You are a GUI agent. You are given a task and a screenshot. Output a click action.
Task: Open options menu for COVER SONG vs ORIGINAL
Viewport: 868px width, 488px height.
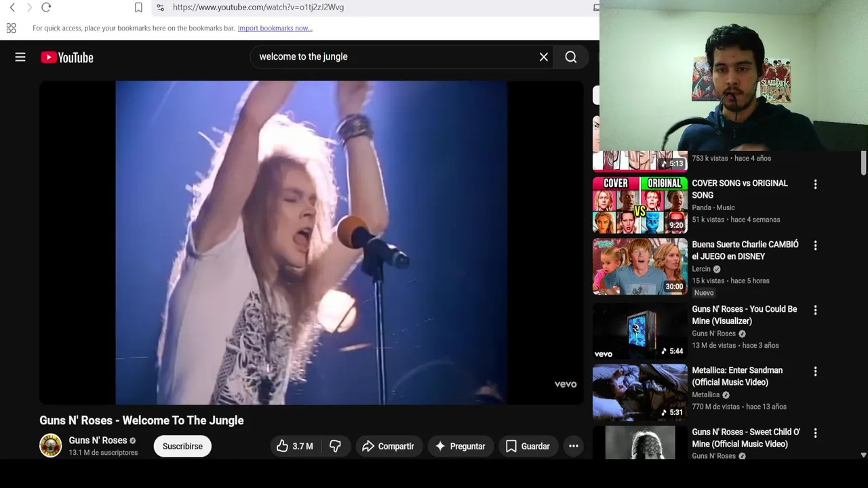tap(815, 184)
